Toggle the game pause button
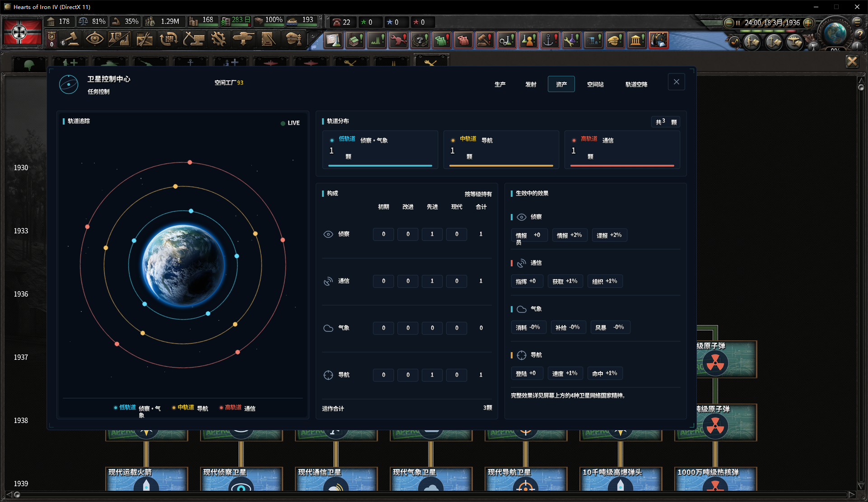Viewport: 868px width, 502px height. pyautogui.click(x=738, y=23)
